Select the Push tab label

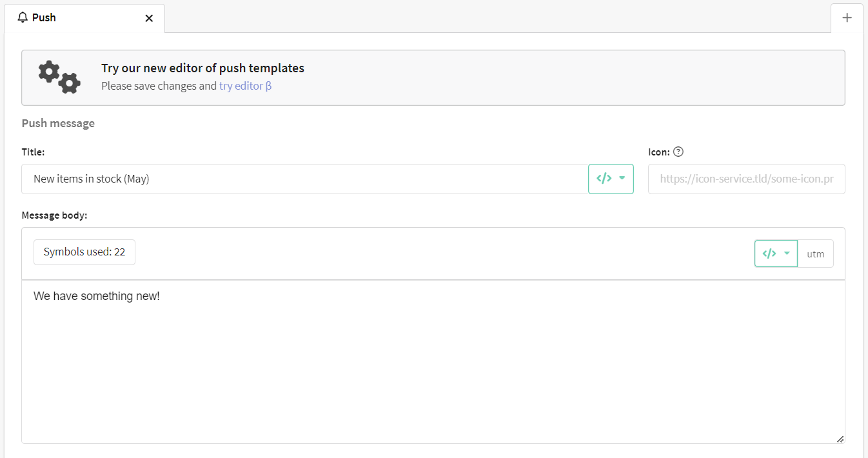tap(44, 17)
